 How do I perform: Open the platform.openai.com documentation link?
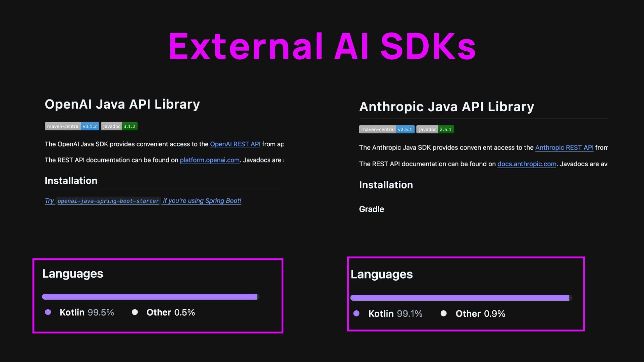pyautogui.click(x=210, y=160)
